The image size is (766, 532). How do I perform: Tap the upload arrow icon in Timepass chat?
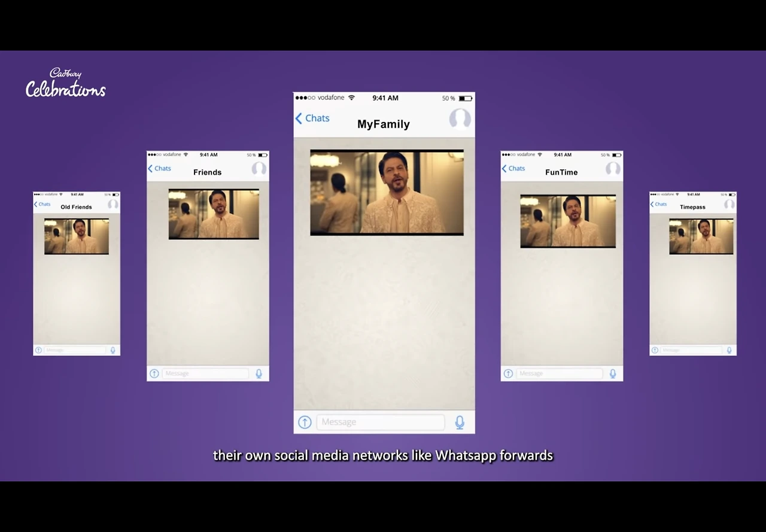[x=655, y=350]
